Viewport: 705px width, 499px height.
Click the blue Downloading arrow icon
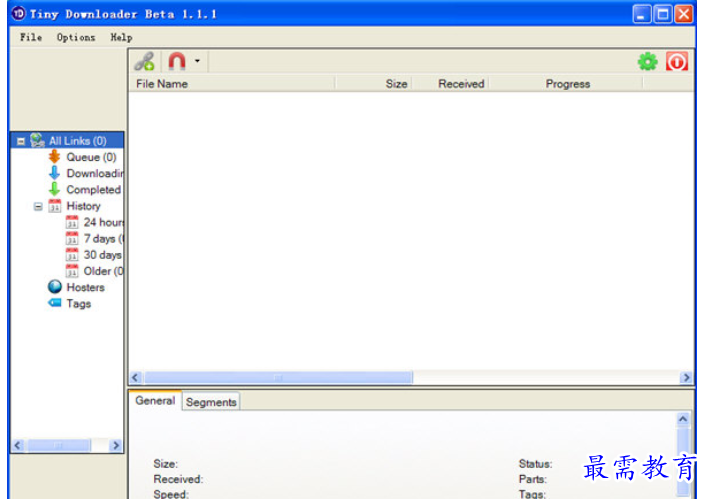coord(54,173)
